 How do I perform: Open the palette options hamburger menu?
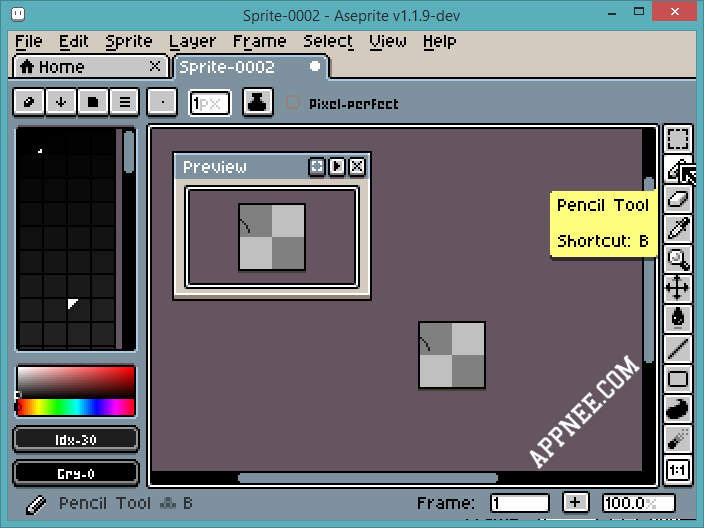(x=125, y=102)
